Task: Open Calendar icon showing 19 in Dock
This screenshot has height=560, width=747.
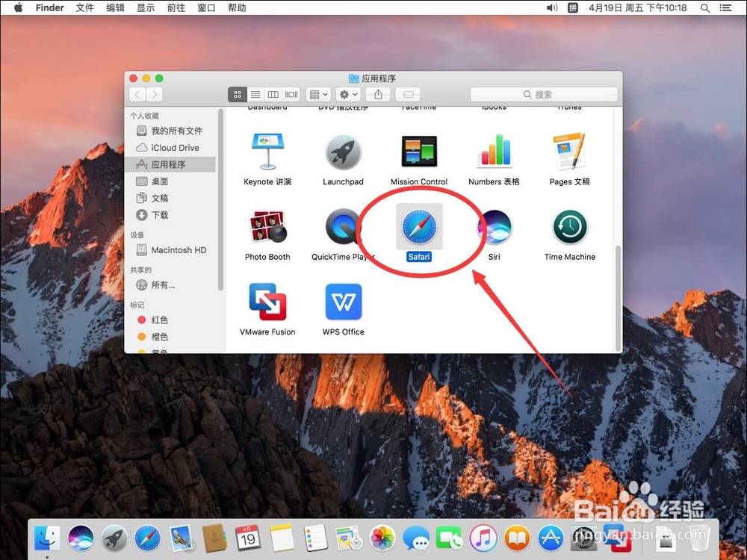Action: 248,538
